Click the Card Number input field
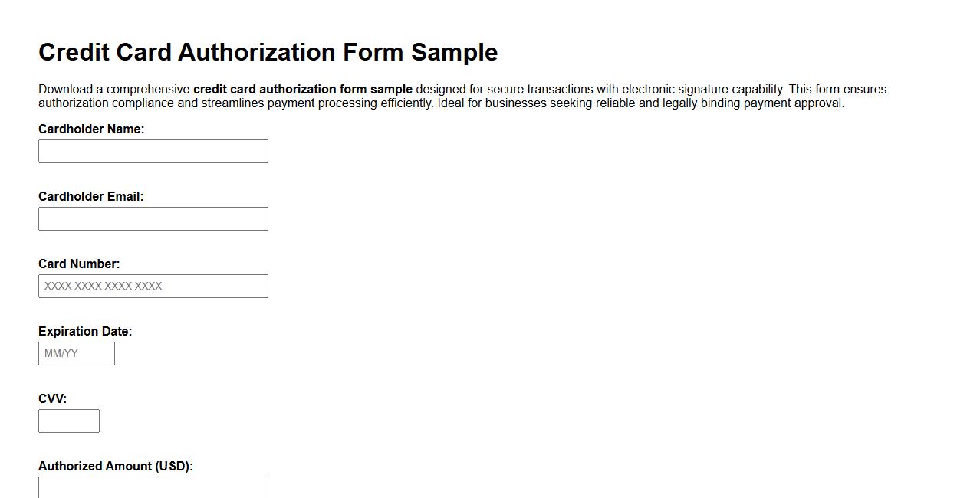Screen dimensions: 980x498 (x=153, y=286)
